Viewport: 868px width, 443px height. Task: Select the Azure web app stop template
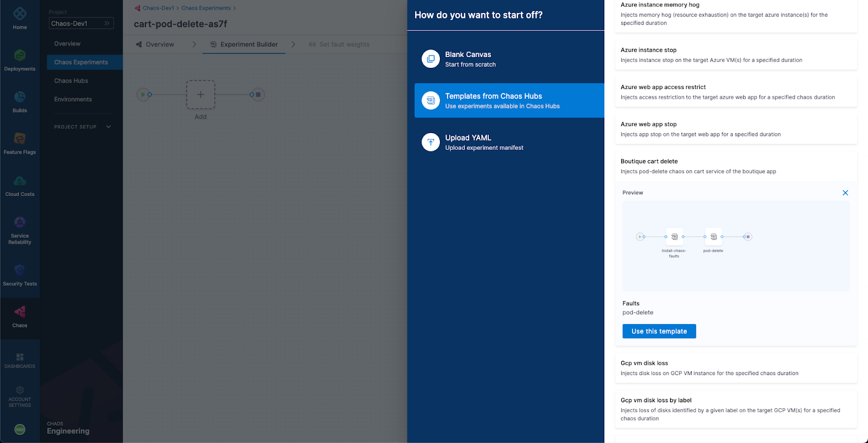pyautogui.click(x=736, y=129)
